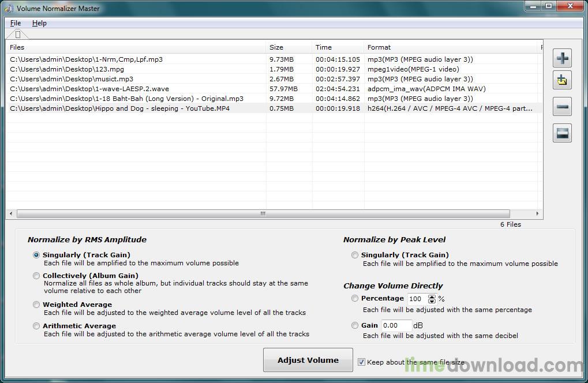
Task: Choose the Arithmetic Average option
Action: point(36,326)
